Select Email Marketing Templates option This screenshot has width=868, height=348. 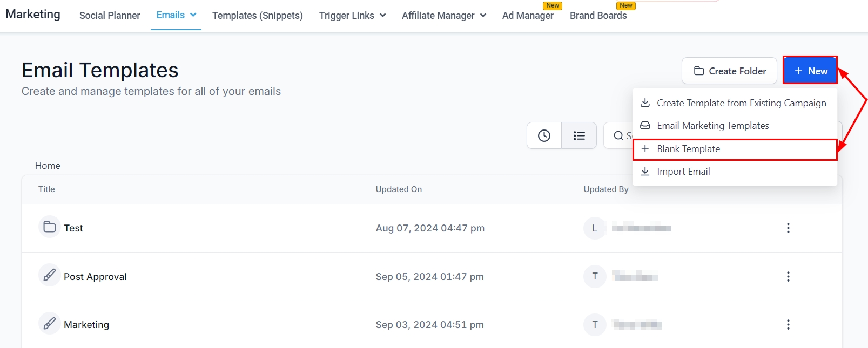click(712, 126)
